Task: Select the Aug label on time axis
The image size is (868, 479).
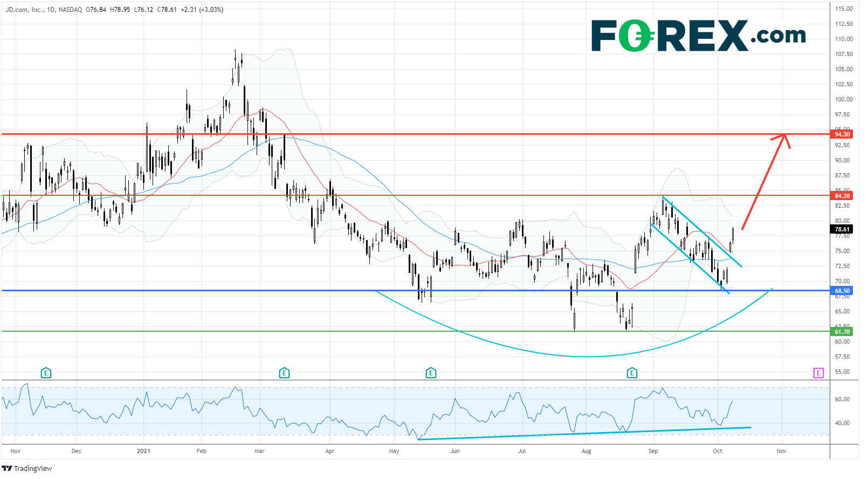Action: [586, 451]
